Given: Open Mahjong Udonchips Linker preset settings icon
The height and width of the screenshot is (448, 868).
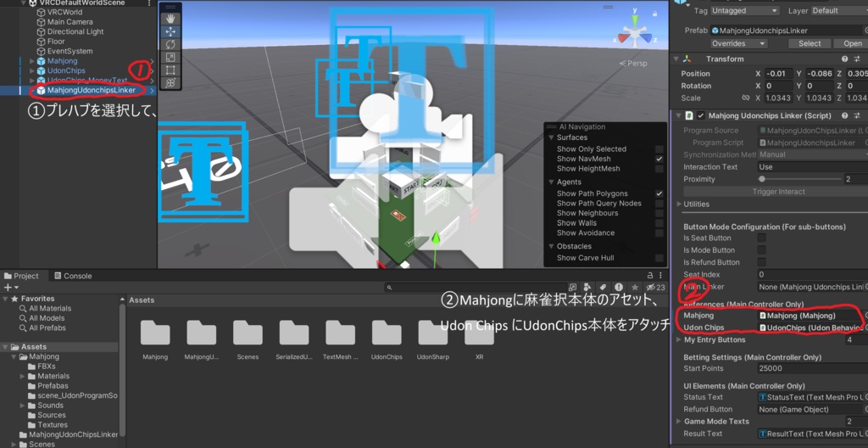Looking at the screenshot, I should [857, 116].
